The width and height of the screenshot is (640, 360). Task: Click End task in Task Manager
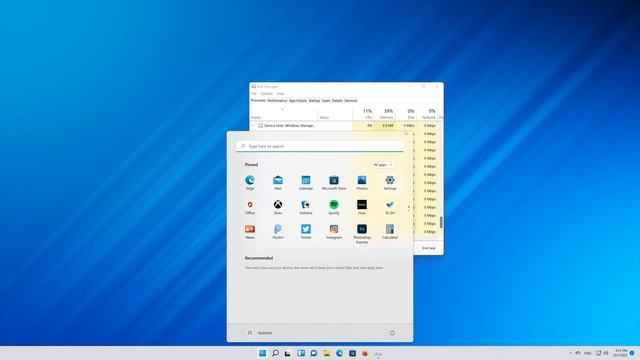429,248
